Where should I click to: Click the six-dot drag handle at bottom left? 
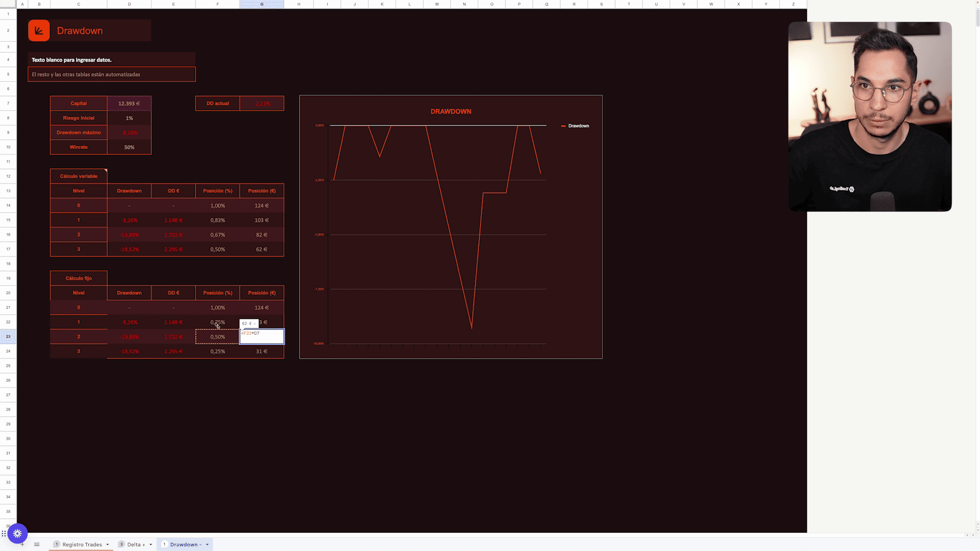point(4,534)
